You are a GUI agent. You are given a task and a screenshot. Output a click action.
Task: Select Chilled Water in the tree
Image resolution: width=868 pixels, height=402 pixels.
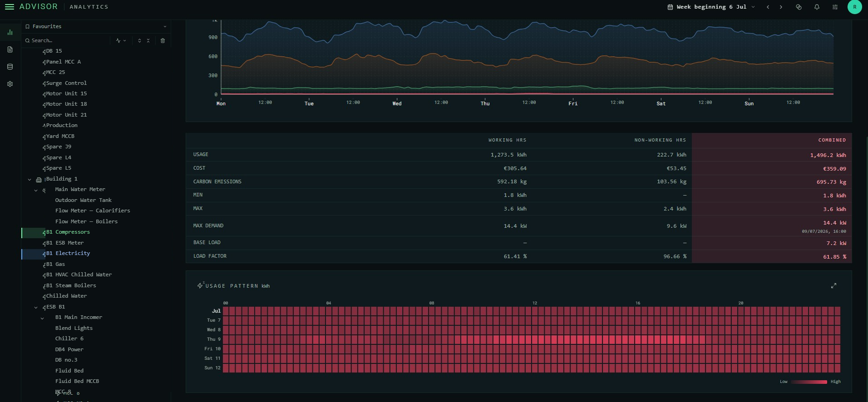(66, 296)
